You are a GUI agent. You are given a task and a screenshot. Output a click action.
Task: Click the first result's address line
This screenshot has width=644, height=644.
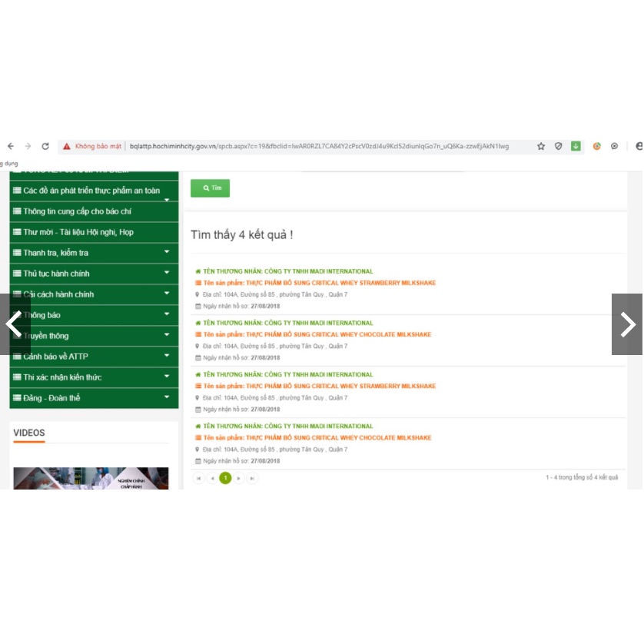[x=275, y=294]
